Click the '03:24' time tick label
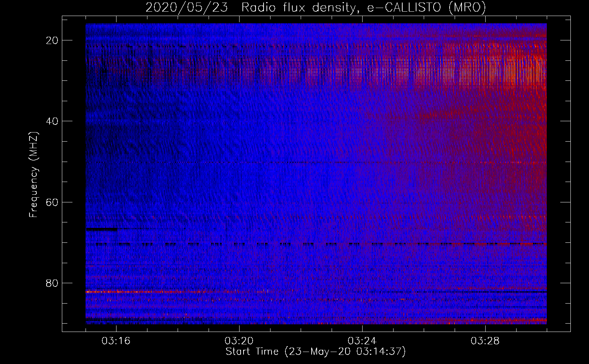 [x=362, y=341]
